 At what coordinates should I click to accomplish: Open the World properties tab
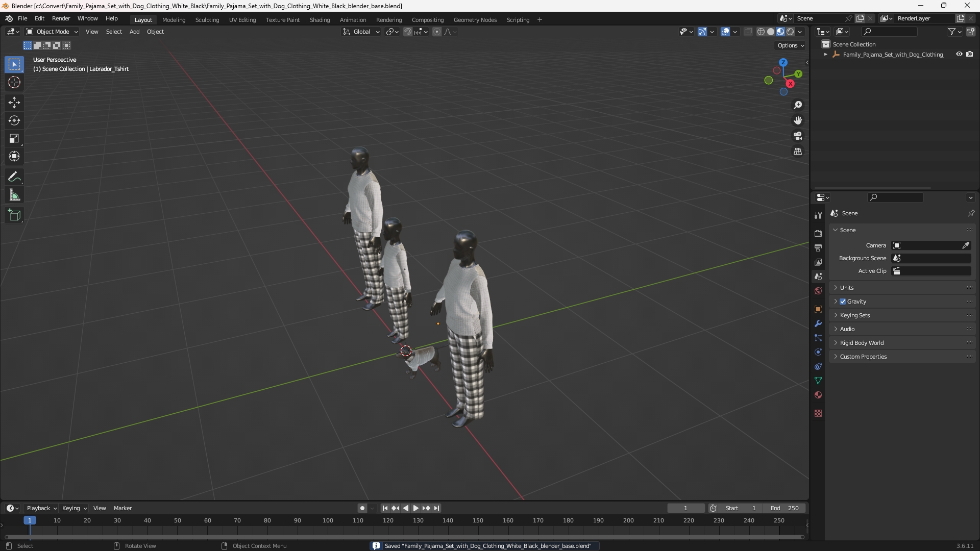point(818,291)
